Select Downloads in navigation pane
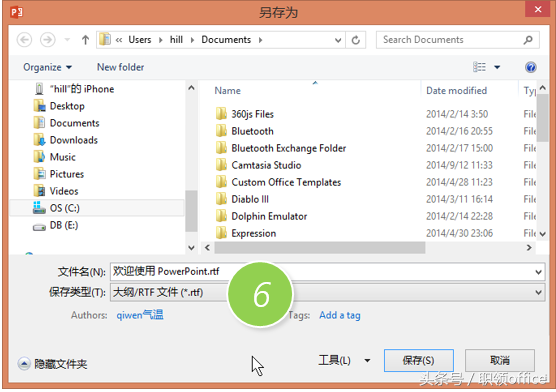This screenshot has height=392, width=556. point(73,140)
